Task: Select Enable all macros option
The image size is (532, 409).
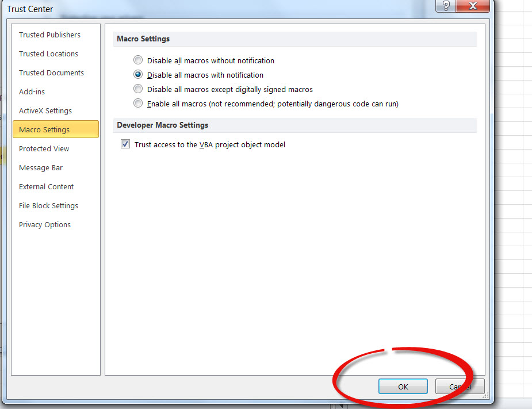Action: (x=138, y=104)
